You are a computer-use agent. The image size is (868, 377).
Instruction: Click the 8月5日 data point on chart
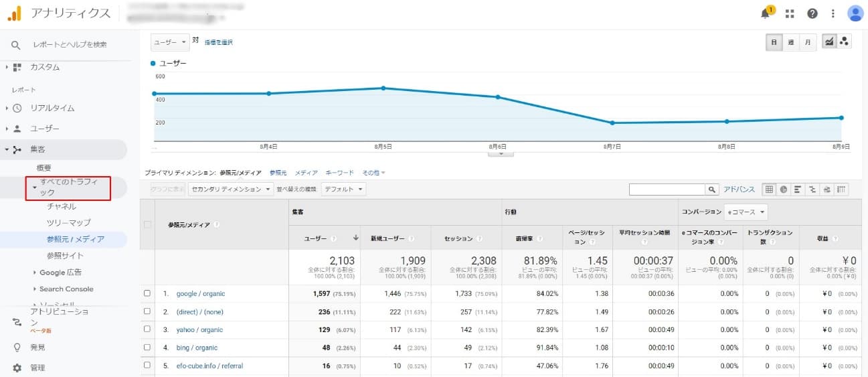pos(383,88)
